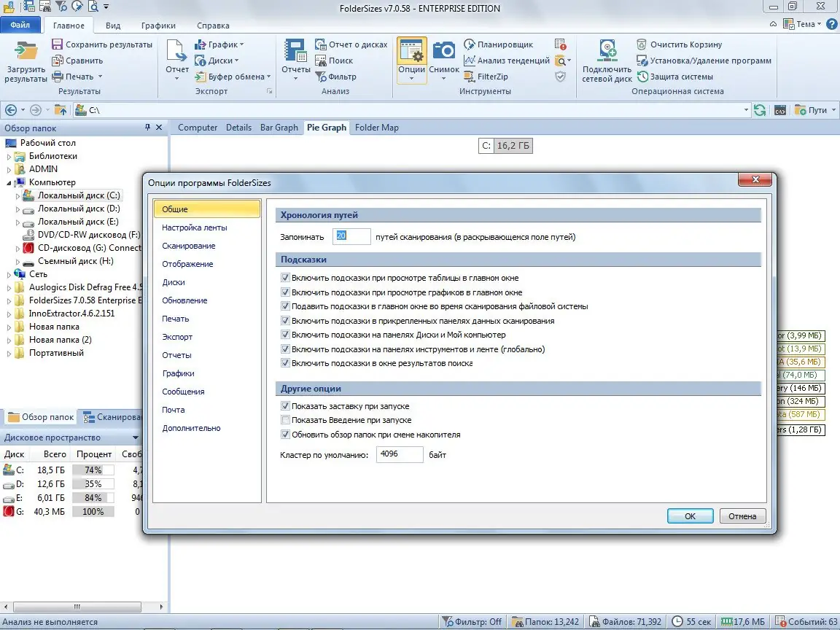Click the Graph export icon (График)
Image resolution: width=840 pixels, height=630 pixels.
(200, 44)
